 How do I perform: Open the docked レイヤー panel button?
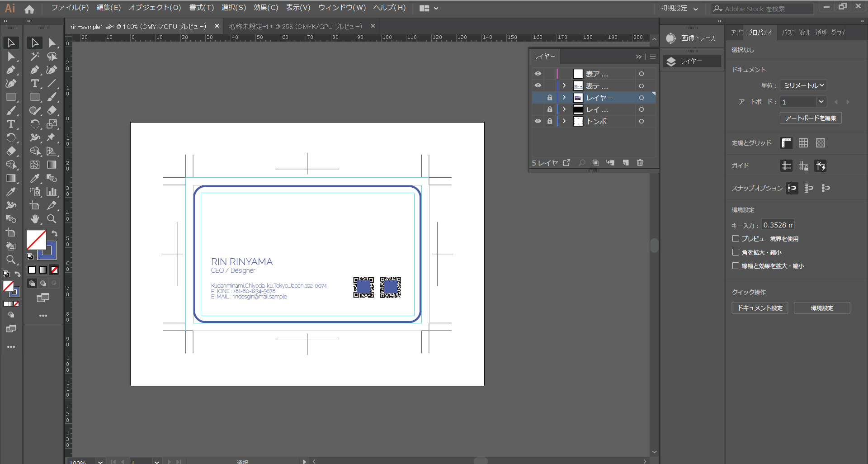tap(692, 61)
